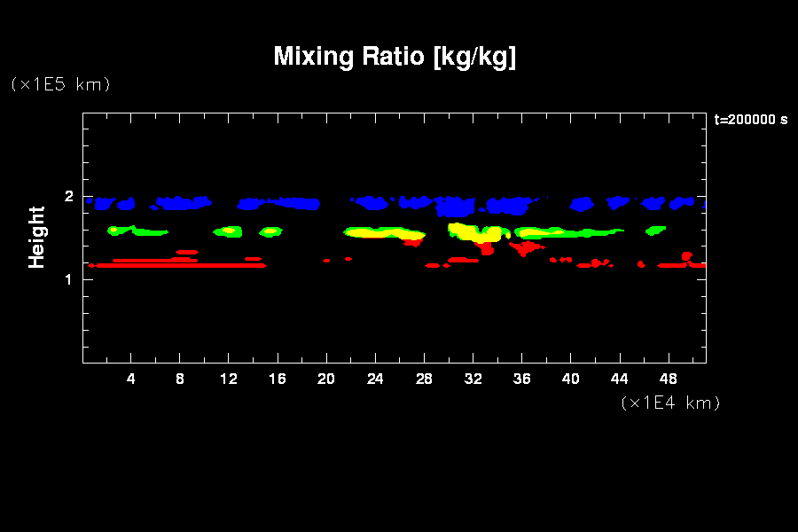Viewport: 798px width, 532px height.
Task: Pick x-axis tick label "24"
Action: [376, 379]
